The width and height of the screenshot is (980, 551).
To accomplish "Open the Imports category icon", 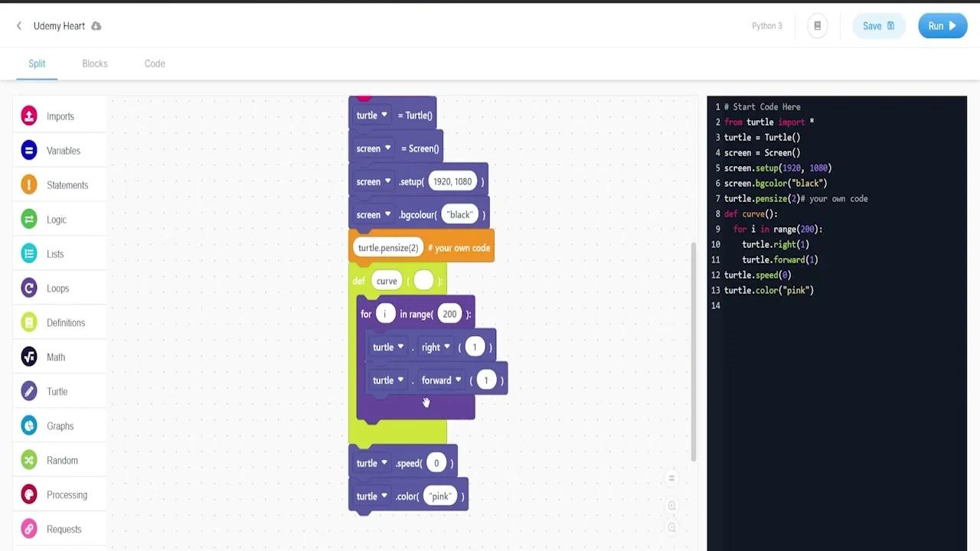I will pyautogui.click(x=29, y=116).
